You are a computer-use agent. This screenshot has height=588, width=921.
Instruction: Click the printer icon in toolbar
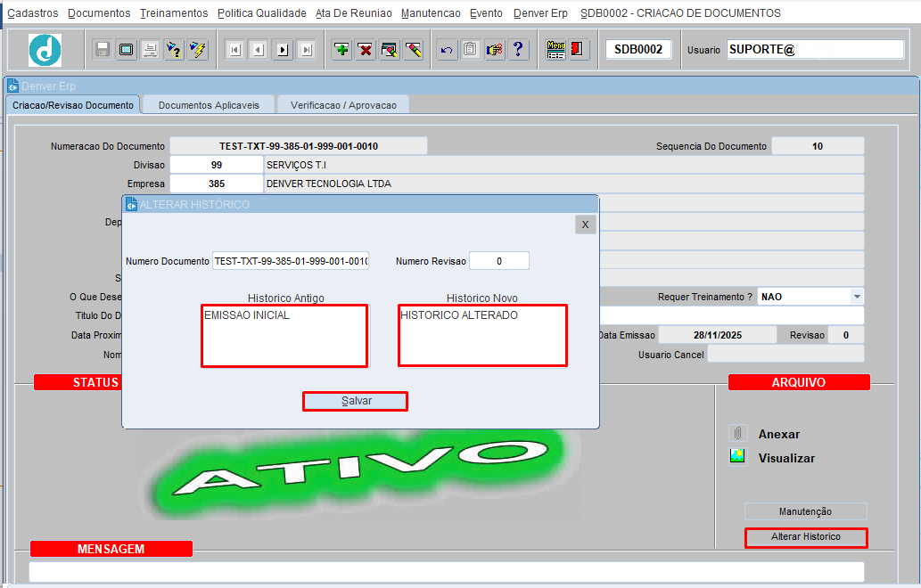click(x=151, y=50)
